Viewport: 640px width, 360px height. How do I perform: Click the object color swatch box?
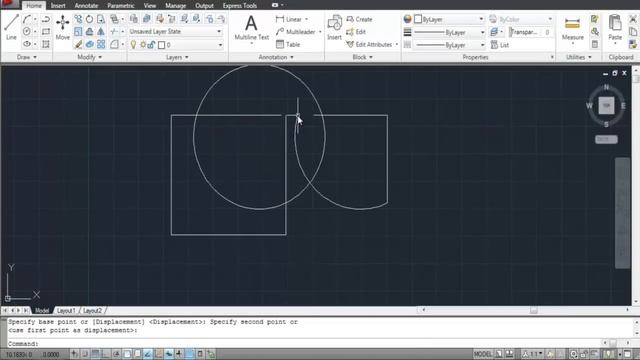[418, 19]
